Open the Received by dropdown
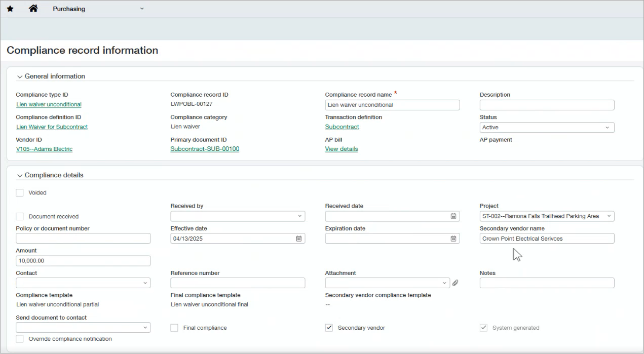The width and height of the screenshot is (644, 354). [300, 216]
